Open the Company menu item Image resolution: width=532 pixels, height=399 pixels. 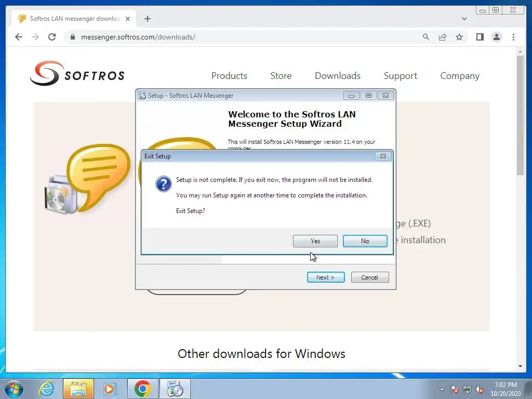point(460,76)
